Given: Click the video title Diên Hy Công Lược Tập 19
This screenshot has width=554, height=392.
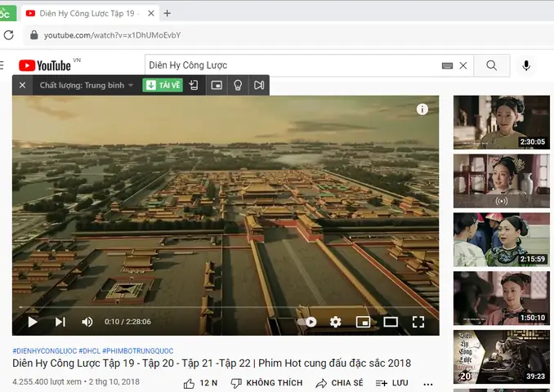Looking at the screenshot, I should pyautogui.click(x=212, y=363).
